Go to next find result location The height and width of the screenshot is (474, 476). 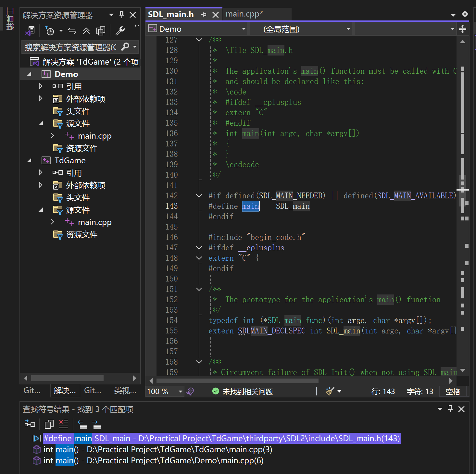coord(96,424)
